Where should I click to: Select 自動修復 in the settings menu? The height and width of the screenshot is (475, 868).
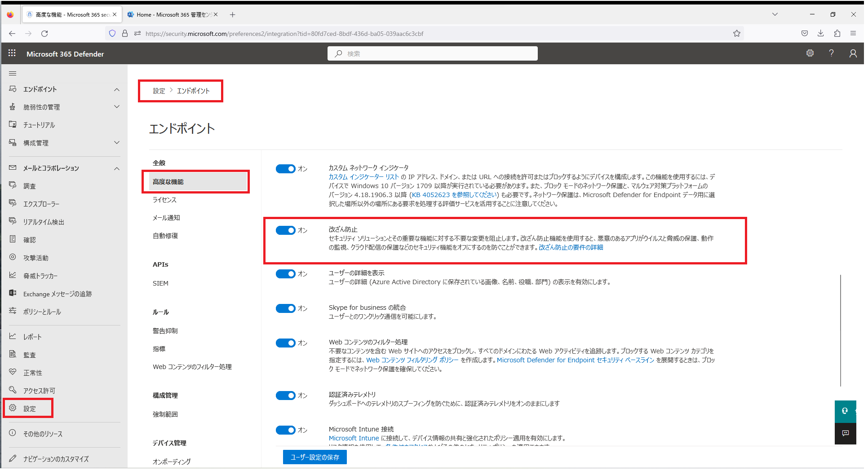166,237
